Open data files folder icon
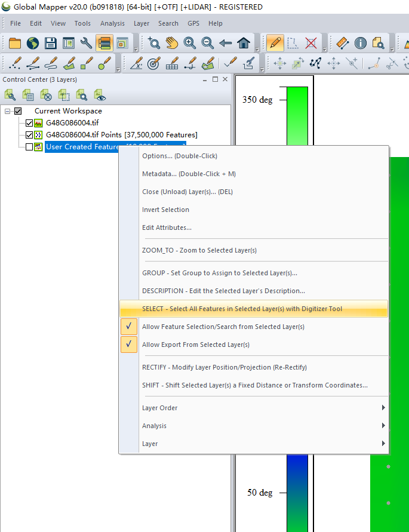Image resolution: width=409 pixels, height=532 pixels. 14,43
